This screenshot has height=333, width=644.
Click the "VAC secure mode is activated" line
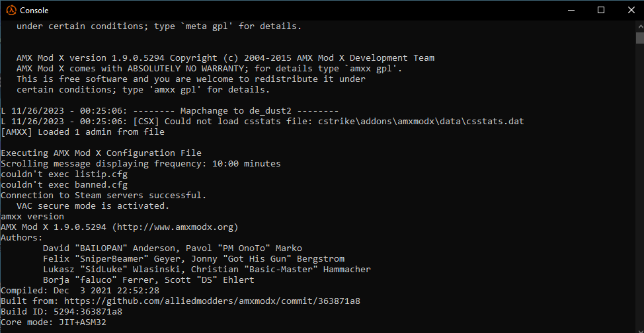click(93, 205)
